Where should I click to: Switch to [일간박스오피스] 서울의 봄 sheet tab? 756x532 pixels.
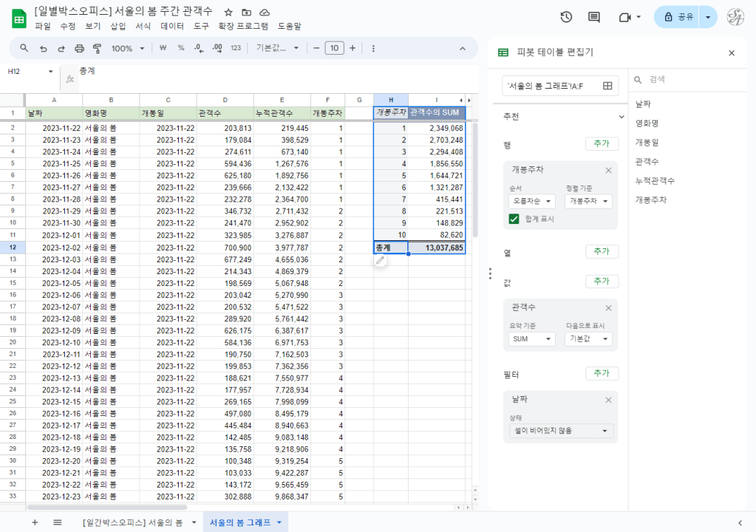133,522
